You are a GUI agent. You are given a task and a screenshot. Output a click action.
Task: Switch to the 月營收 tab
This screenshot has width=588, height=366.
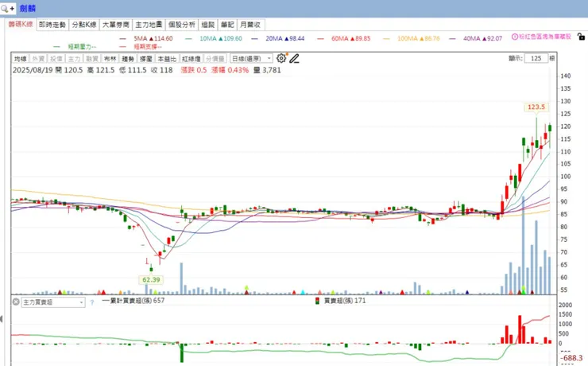pos(250,25)
